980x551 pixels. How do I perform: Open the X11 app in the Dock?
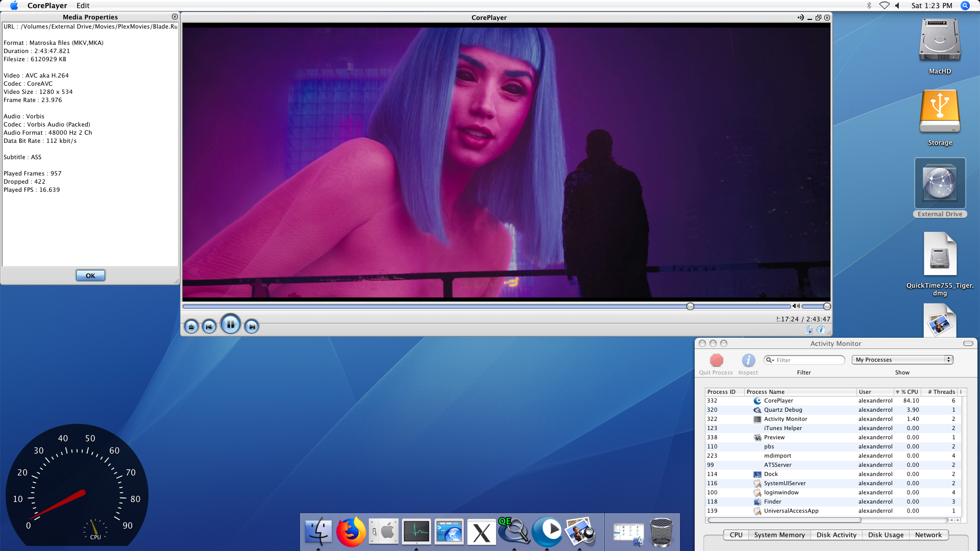(x=481, y=533)
